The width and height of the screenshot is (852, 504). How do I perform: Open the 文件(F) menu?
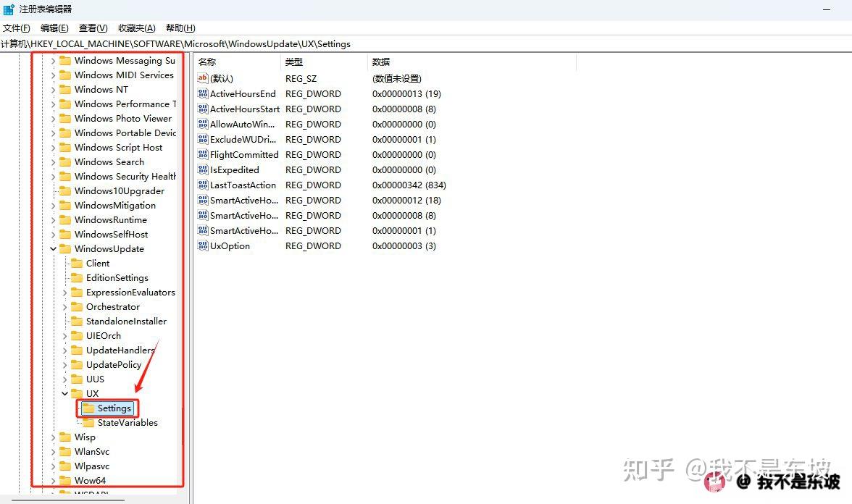(16, 28)
